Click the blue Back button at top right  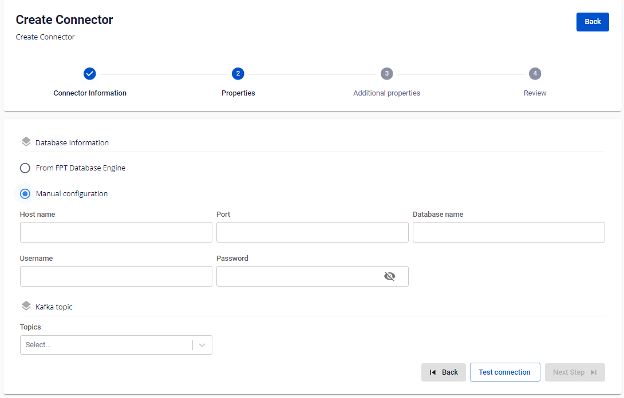click(592, 22)
